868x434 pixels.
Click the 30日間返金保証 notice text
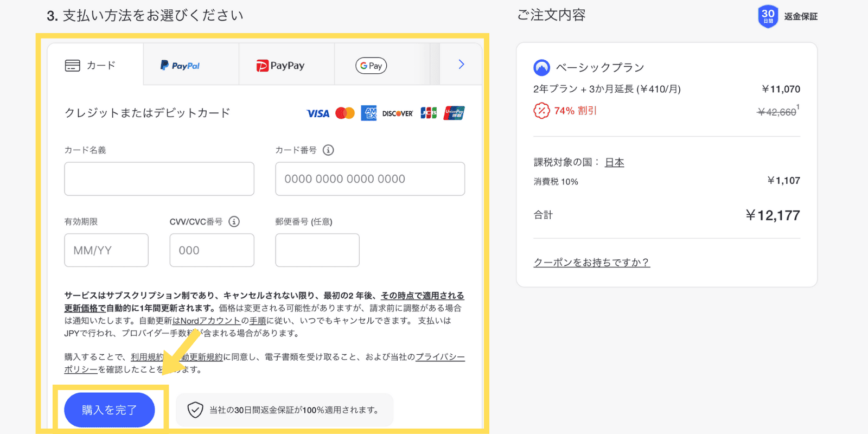295,410
